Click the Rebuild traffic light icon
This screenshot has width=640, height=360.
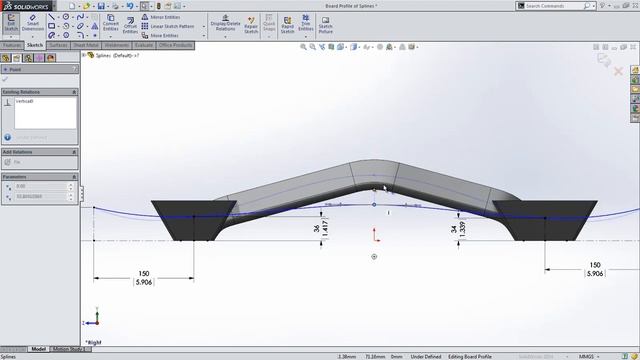158,6
